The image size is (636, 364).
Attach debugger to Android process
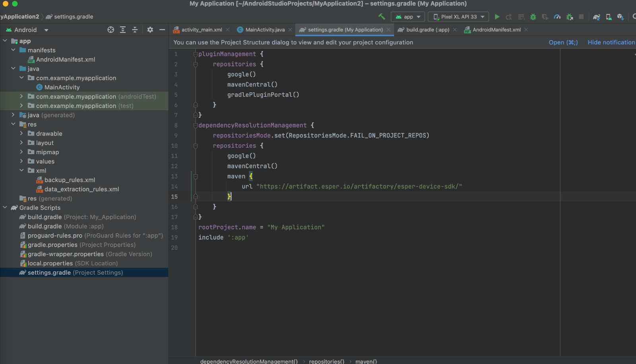coord(570,17)
